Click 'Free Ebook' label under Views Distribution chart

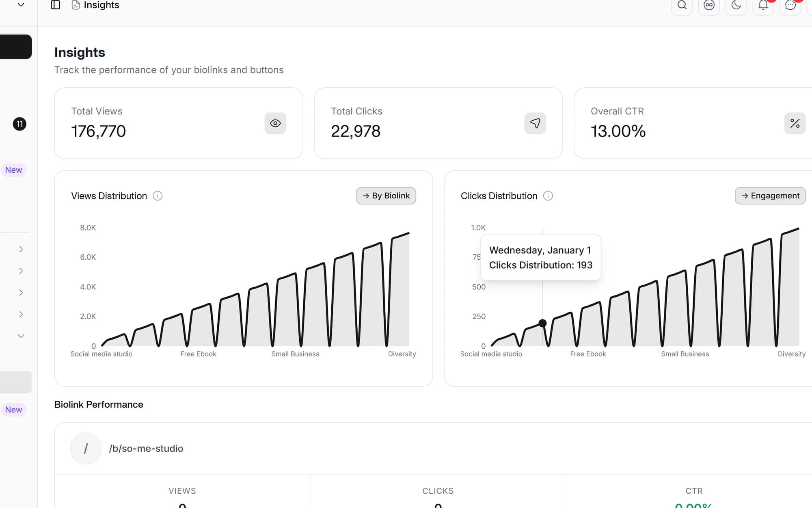[198, 354]
